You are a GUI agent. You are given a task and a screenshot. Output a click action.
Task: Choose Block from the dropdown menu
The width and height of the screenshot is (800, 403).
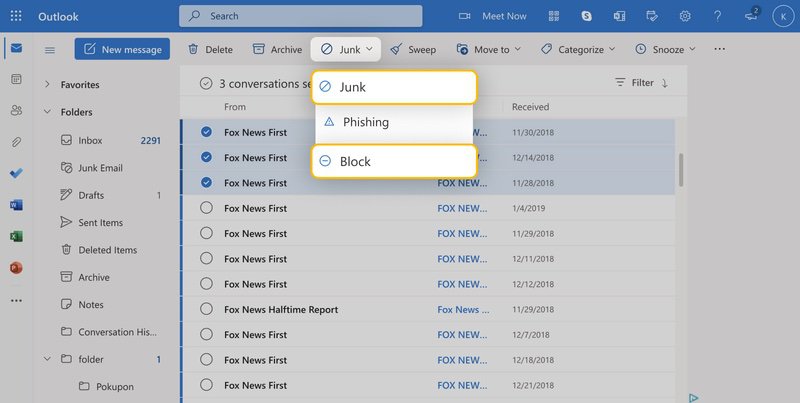[x=394, y=161]
